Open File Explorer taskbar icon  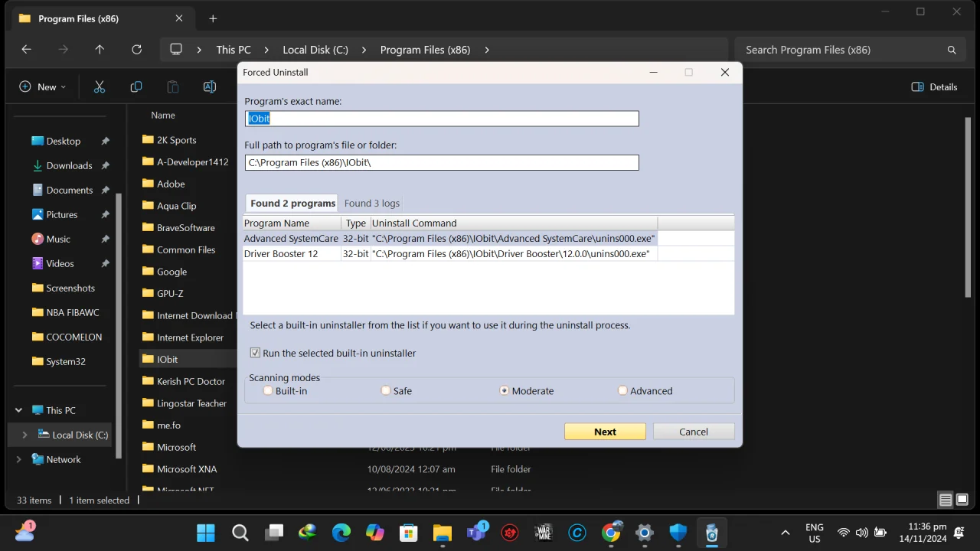coord(443,532)
